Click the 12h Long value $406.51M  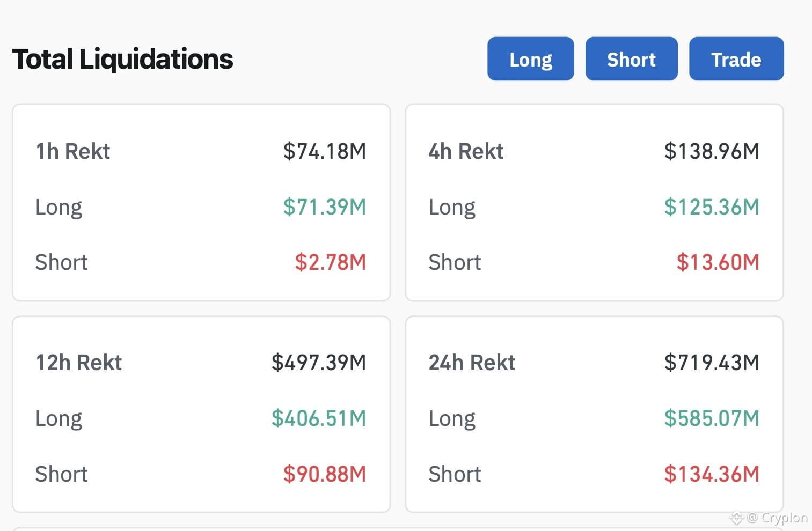click(x=319, y=418)
